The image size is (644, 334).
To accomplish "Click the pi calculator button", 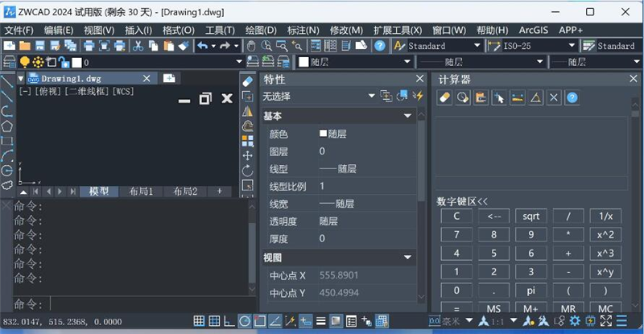I will 531,291.
